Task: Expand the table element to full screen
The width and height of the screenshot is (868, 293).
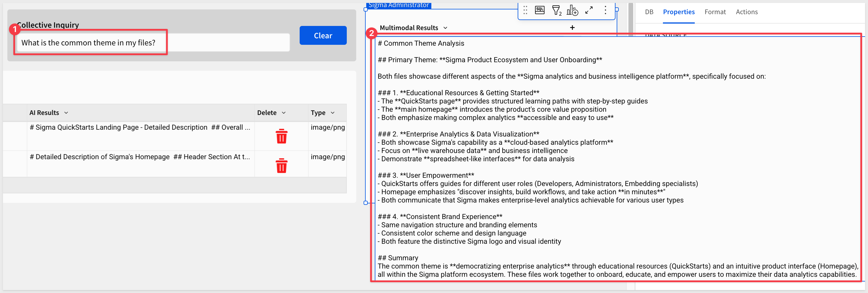Action: pyautogui.click(x=589, y=10)
